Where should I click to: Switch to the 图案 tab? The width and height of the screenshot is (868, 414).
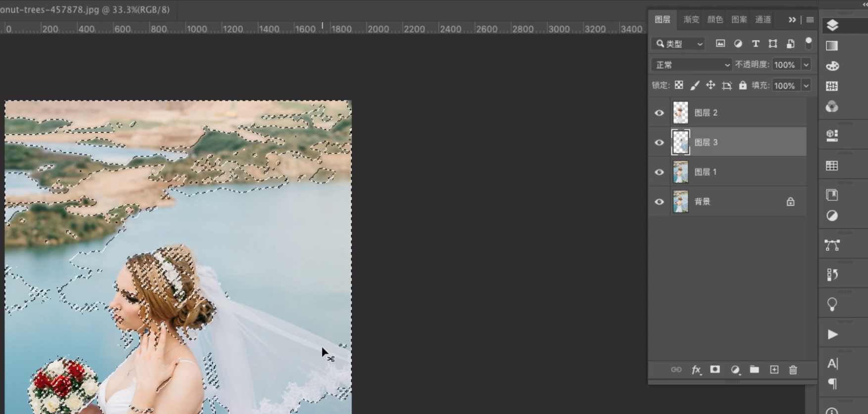tap(739, 19)
